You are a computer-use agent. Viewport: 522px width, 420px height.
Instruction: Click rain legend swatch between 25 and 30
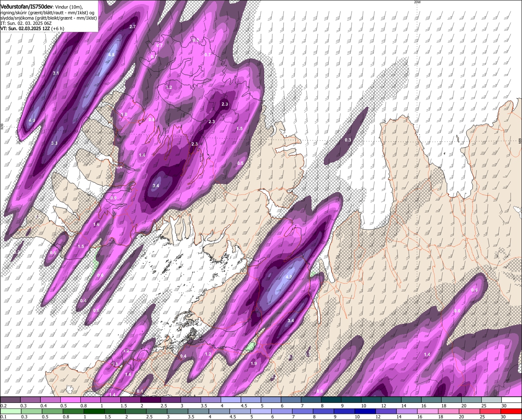click(490, 411)
